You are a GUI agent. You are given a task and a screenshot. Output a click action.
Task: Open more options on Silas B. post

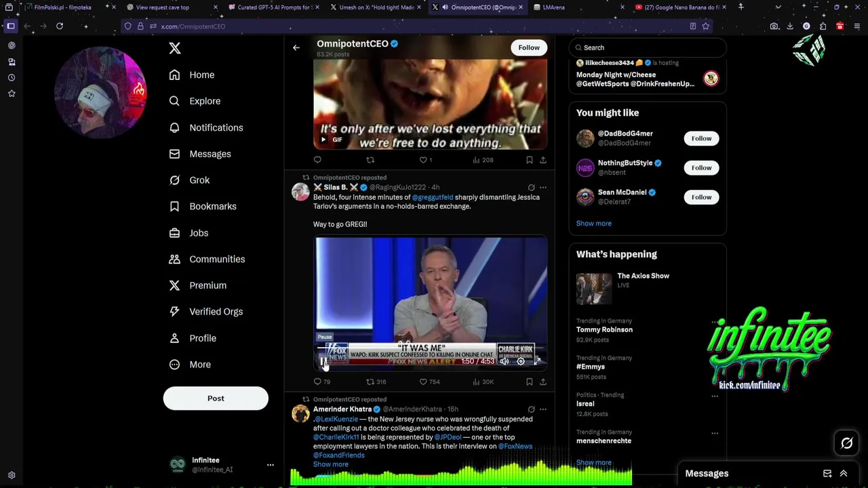pyautogui.click(x=542, y=188)
